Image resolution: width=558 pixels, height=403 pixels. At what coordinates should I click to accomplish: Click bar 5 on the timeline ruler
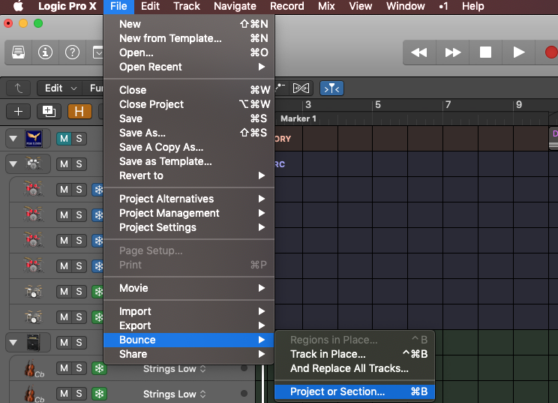pos(378,105)
